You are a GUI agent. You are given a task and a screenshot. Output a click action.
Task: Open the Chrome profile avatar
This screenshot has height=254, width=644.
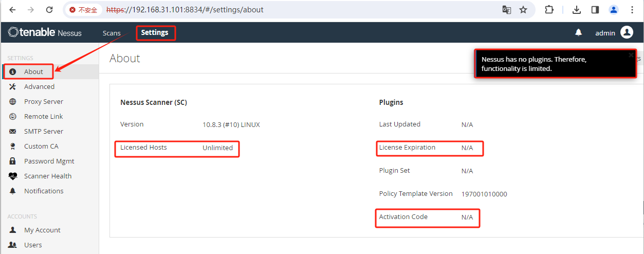coord(614,10)
